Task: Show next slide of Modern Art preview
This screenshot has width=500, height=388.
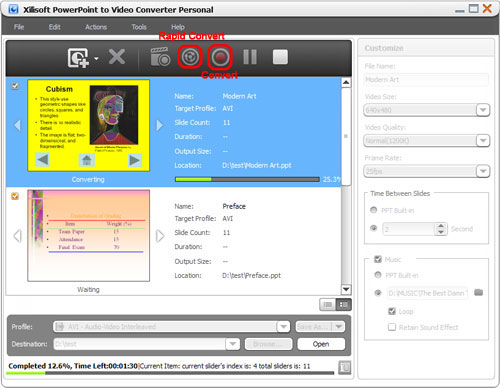Action: [160, 125]
